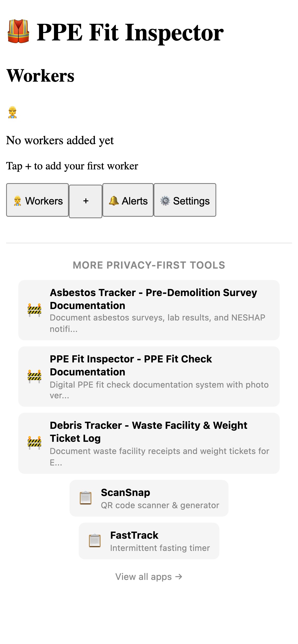Open the Settings section
Viewport: 298px width, 644px height.
[x=185, y=201]
